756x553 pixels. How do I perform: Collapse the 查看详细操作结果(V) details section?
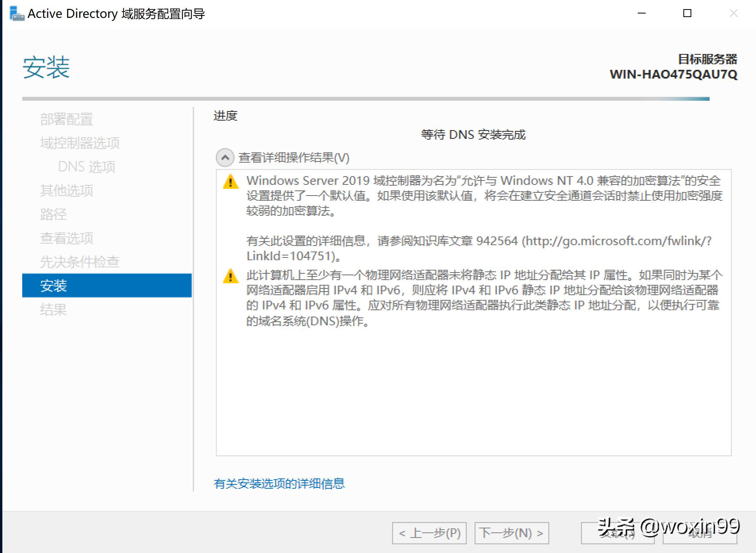click(x=294, y=157)
